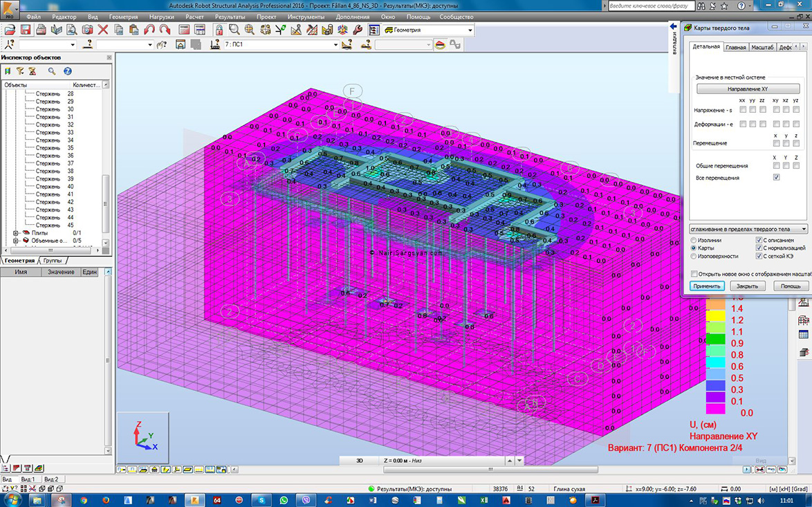
Task: Expand the Плиты tree node
Action: pos(15,233)
